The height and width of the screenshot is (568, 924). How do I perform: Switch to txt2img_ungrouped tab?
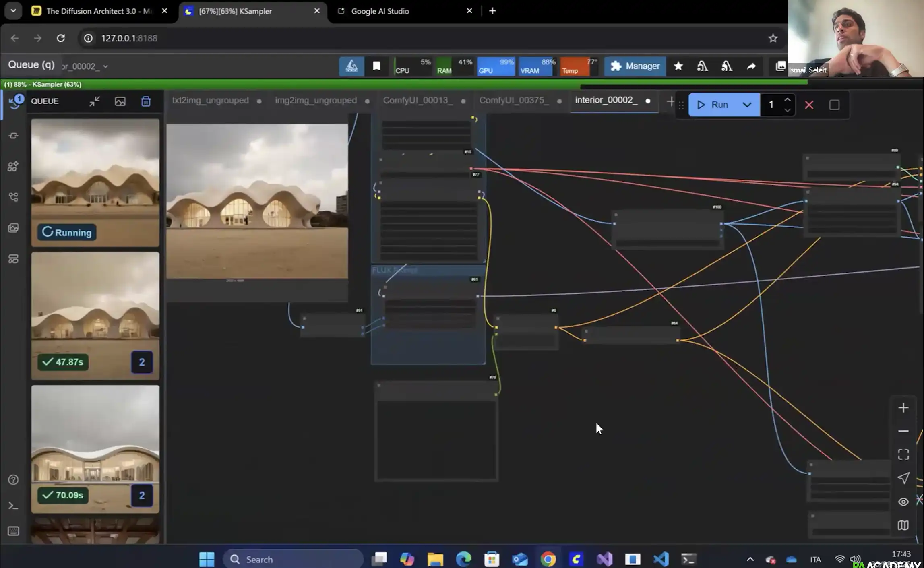point(211,100)
